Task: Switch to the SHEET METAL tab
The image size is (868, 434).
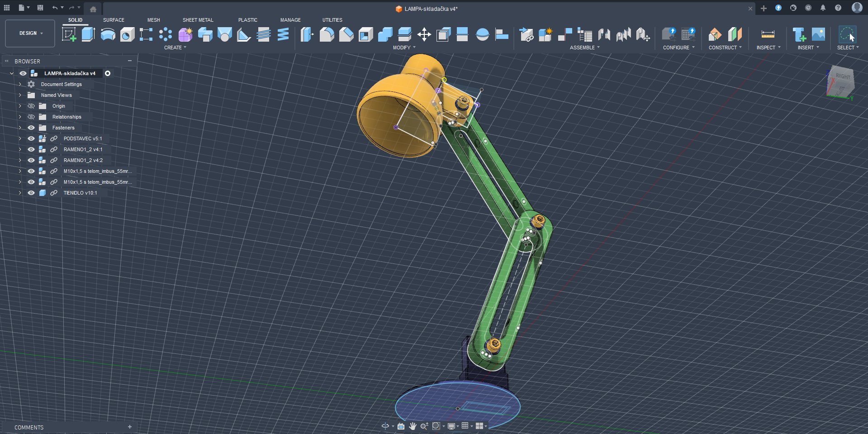Action: tap(198, 20)
